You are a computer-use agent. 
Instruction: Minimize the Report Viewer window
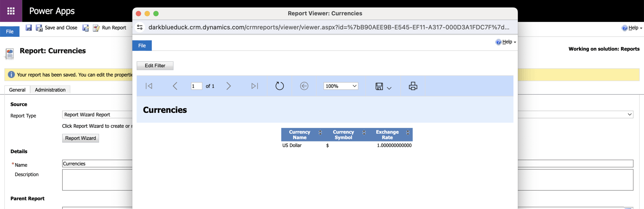[x=147, y=14]
